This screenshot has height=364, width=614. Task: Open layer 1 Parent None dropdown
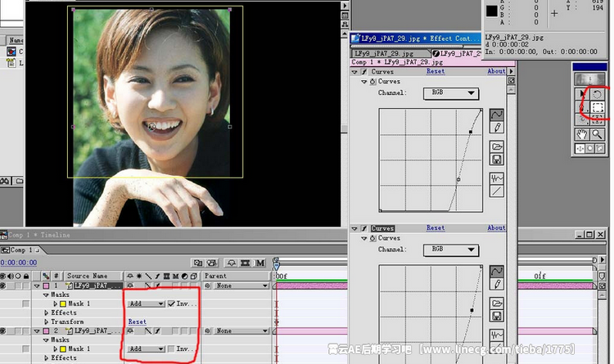[242, 285]
